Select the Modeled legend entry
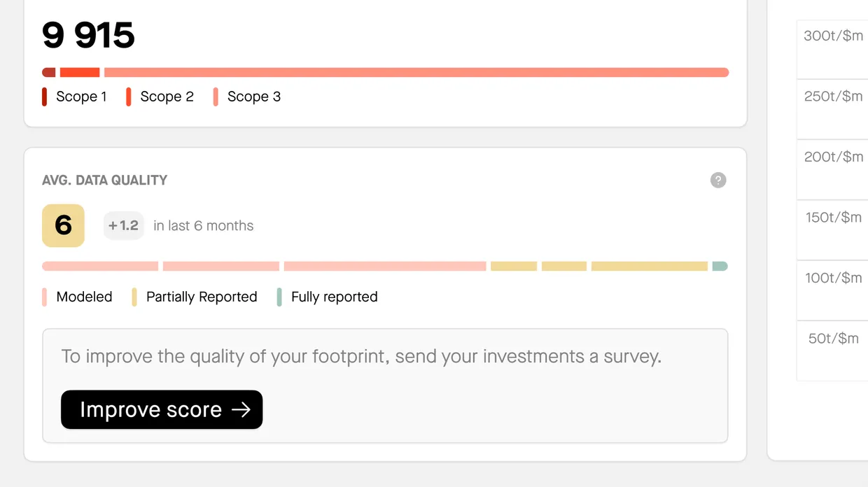 pyautogui.click(x=78, y=297)
